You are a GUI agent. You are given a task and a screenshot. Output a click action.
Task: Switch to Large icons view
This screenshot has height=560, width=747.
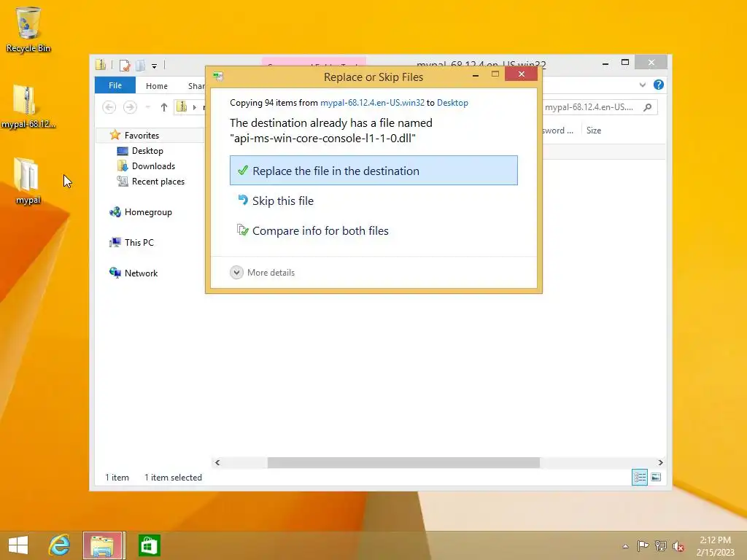point(656,477)
